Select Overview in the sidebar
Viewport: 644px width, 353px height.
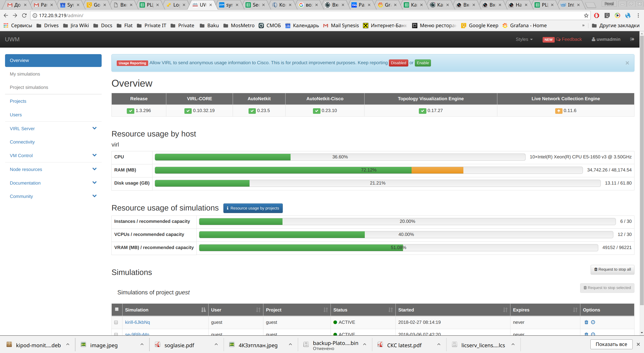(x=53, y=60)
